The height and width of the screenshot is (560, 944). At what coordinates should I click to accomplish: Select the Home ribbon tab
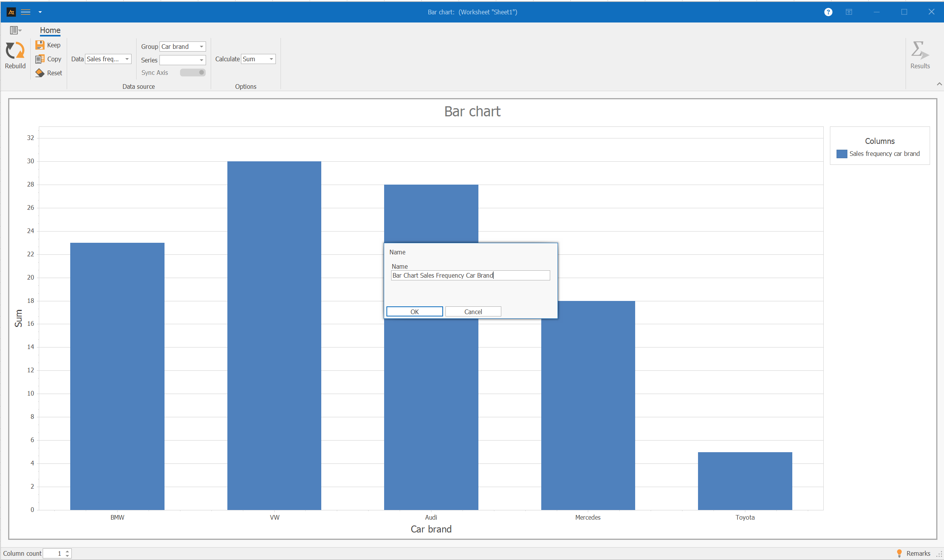tap(50, 30)
